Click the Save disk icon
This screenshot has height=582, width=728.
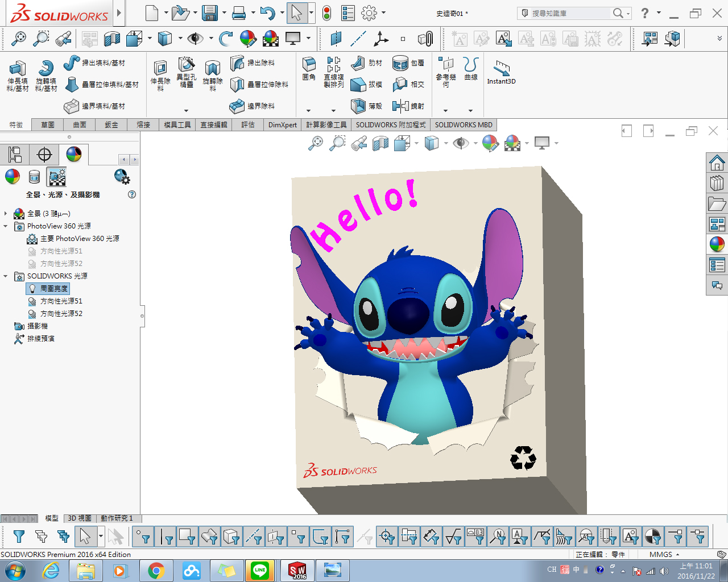tap(210, 13)
